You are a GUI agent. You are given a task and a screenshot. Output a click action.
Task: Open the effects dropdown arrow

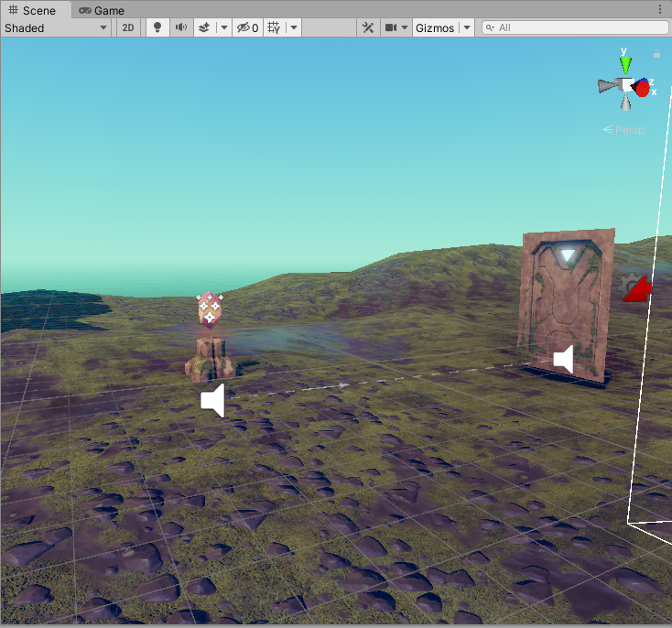point(223,27)
